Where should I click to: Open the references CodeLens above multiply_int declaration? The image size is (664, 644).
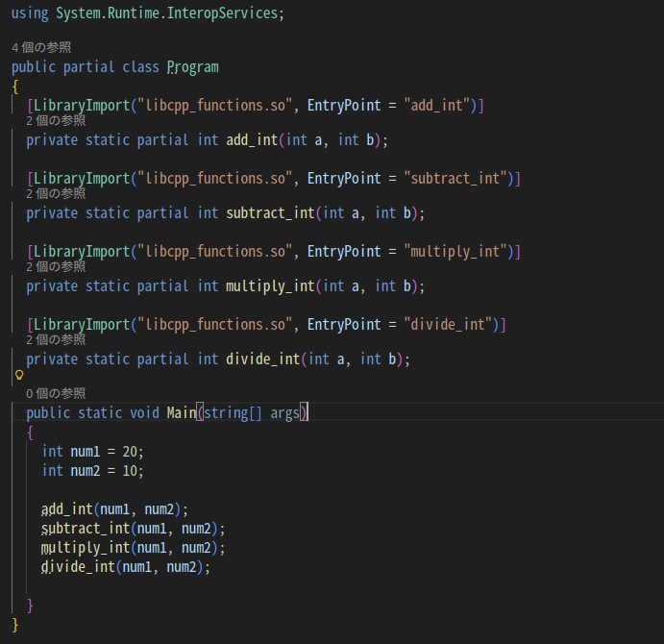pos(56,266)
